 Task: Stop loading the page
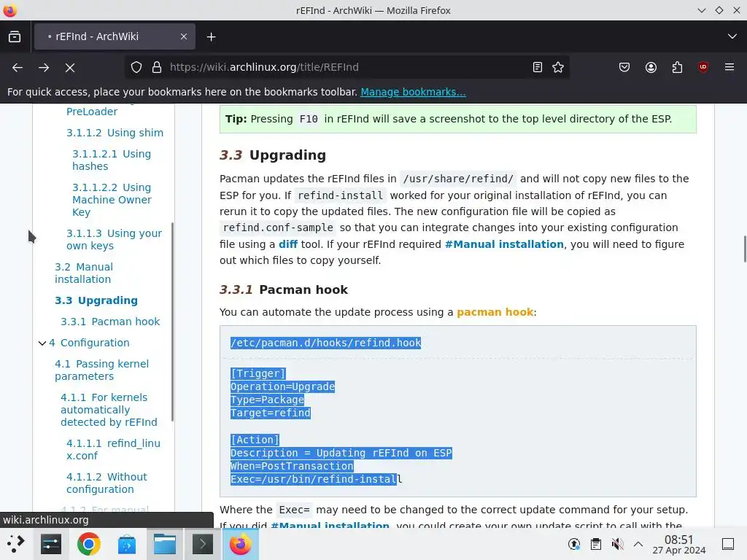click(70, 68)
